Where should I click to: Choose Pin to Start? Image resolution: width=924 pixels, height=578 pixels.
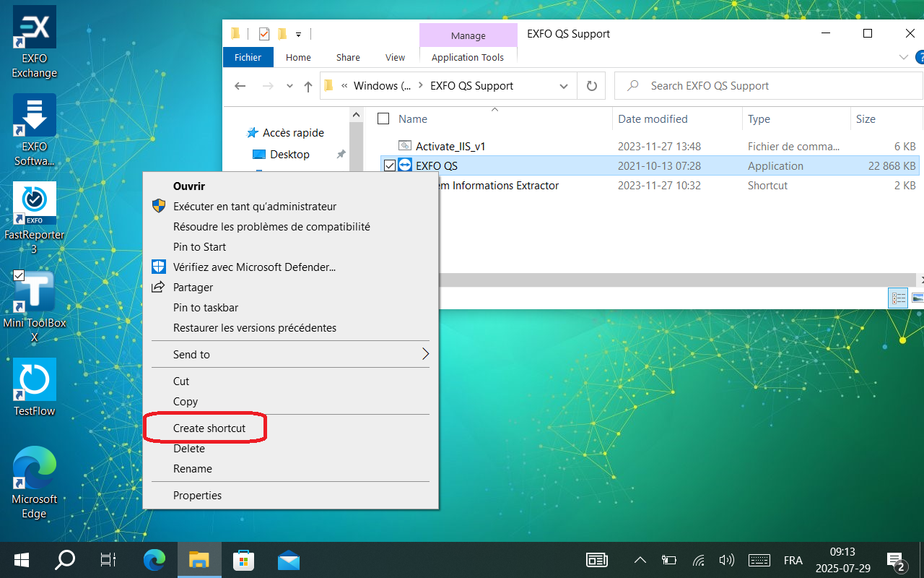[199, 246]
